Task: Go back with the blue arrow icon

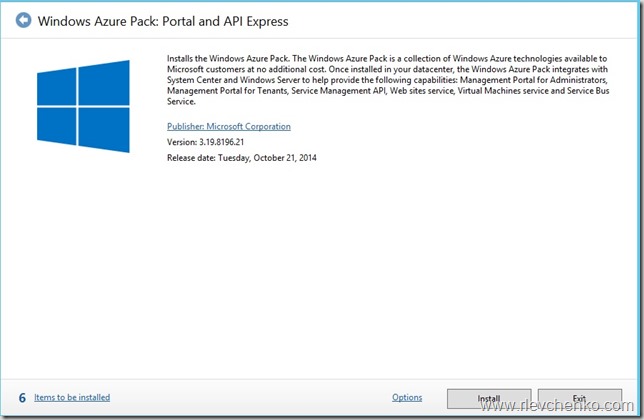Action: pyautogui.click(x=23, y=20)
